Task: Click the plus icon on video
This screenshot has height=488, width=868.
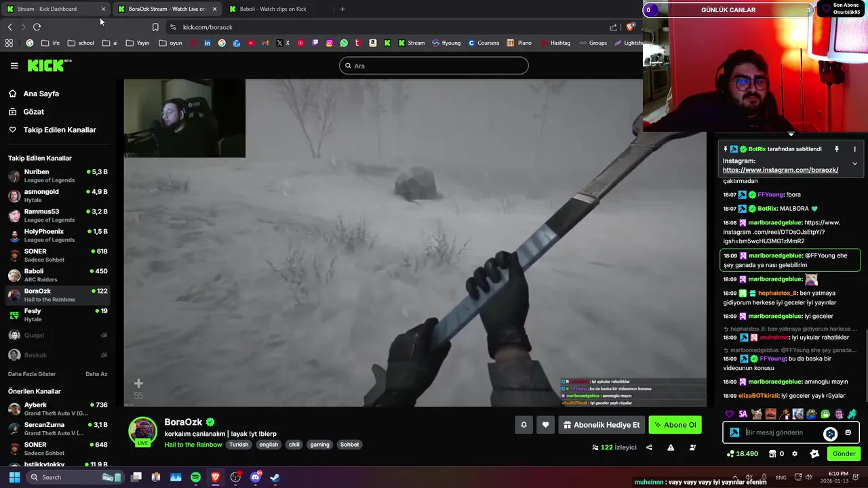Action: click(138, 384)
